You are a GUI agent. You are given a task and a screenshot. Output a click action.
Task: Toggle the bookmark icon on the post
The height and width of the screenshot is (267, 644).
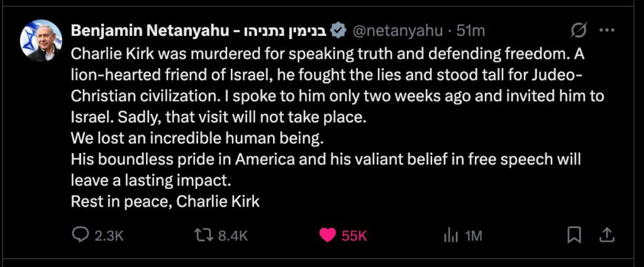click(574, 235)
